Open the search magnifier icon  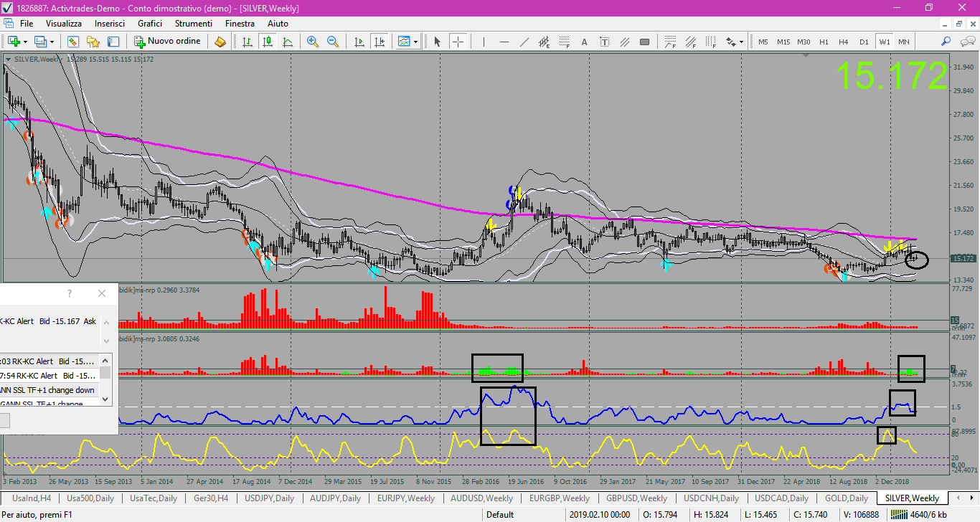tap(946, 42)
